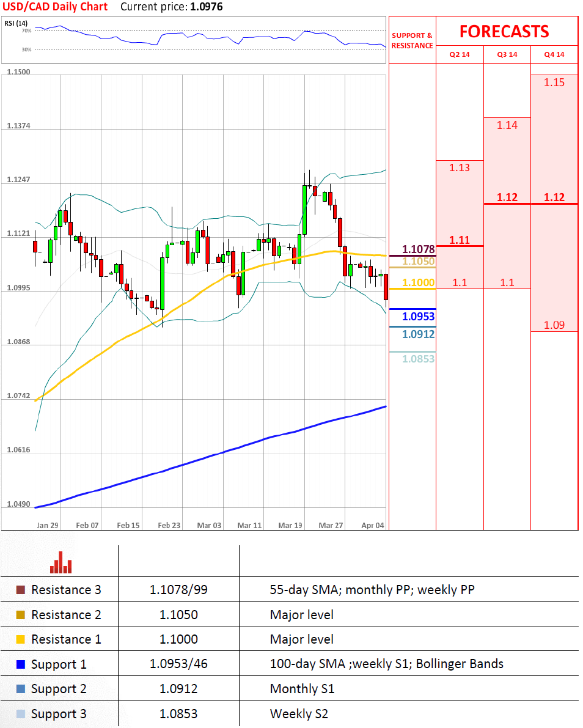The width and height of the screenshot is (583, 728).
Task: Click the 'SUPPORT & RESISTANCE' column header
Action: 412,40
